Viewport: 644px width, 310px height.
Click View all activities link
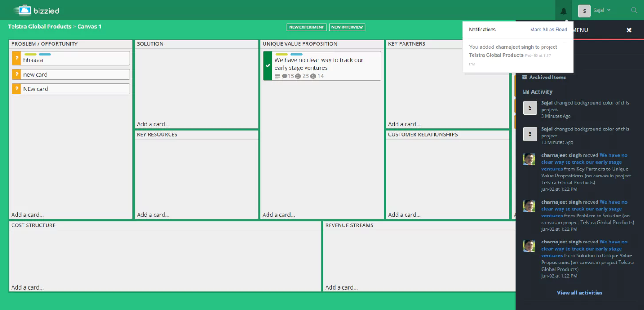coord(579,293)
